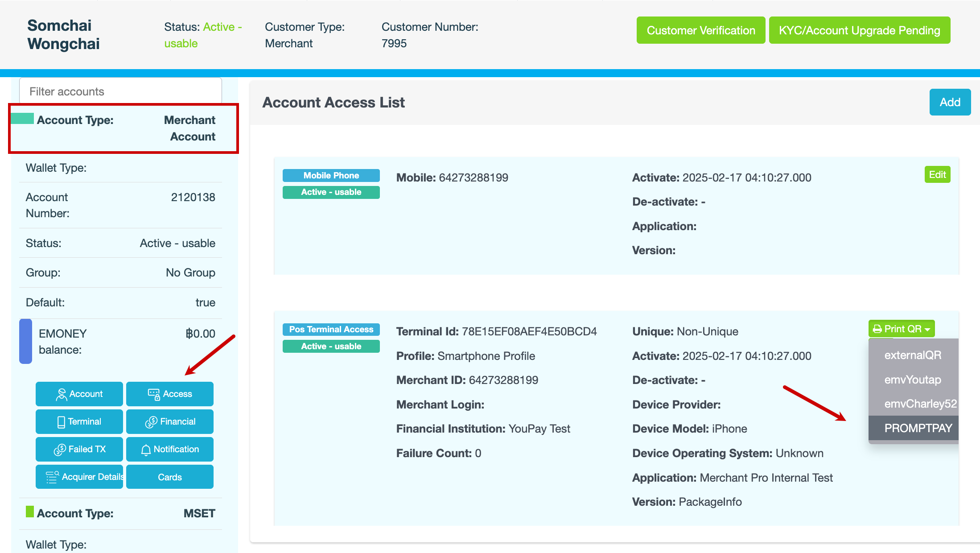
Task: Open Customer Verification
Action: pos(700,30)
